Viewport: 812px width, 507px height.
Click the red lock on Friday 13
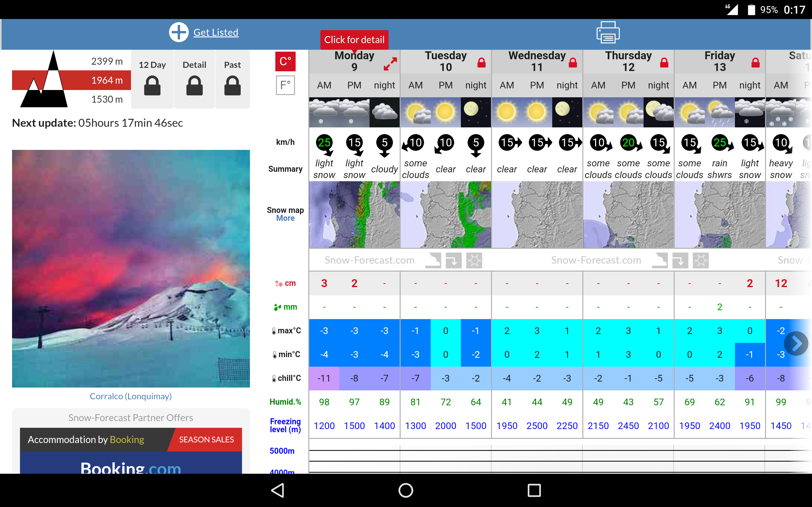coord(755,63)
